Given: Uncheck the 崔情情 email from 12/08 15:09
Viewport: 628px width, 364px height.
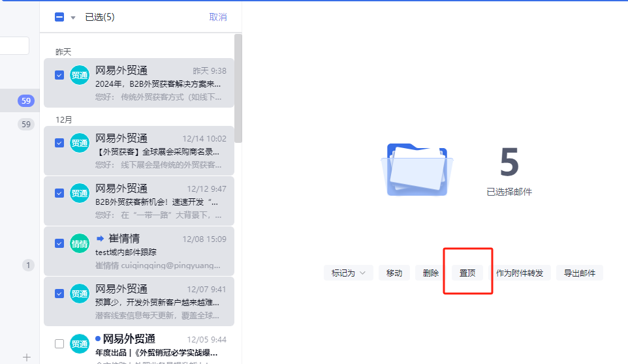Looking at the screenshot, I should click(x=59, y=243).
